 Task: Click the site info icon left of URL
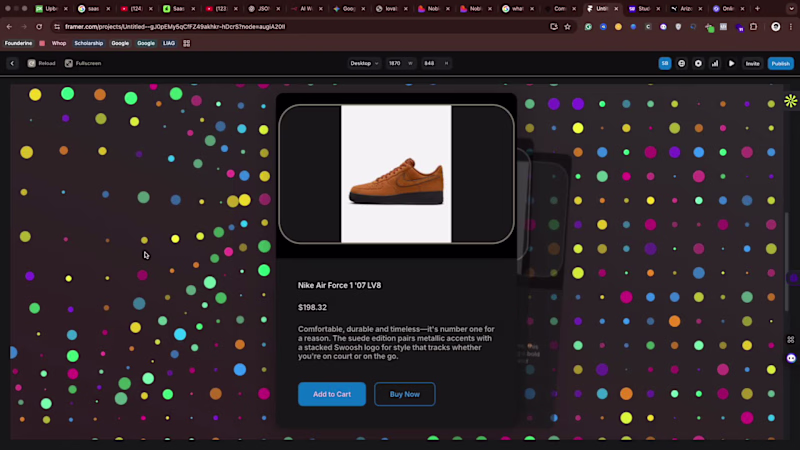(57, 27)
